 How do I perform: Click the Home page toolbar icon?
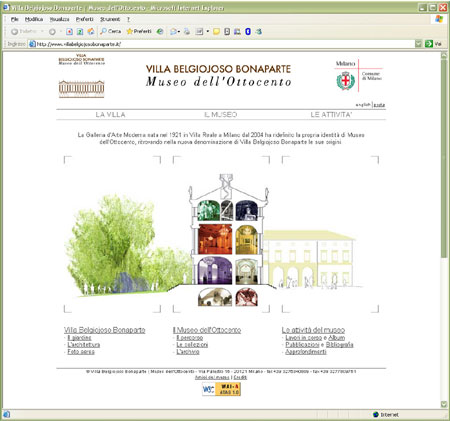(x=91, y=32)
